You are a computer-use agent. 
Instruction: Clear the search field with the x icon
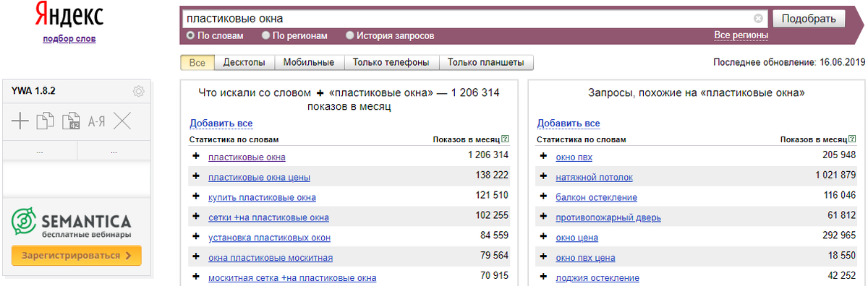[x=758, y=18]
